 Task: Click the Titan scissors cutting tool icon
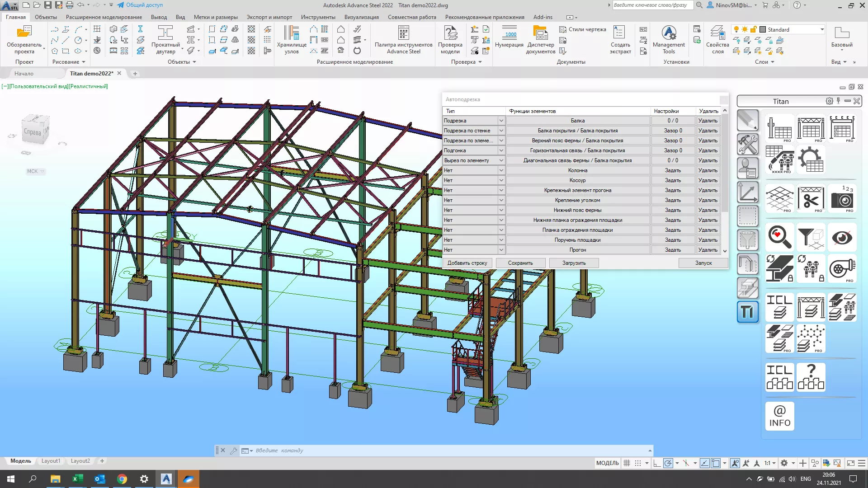point(811,198)
